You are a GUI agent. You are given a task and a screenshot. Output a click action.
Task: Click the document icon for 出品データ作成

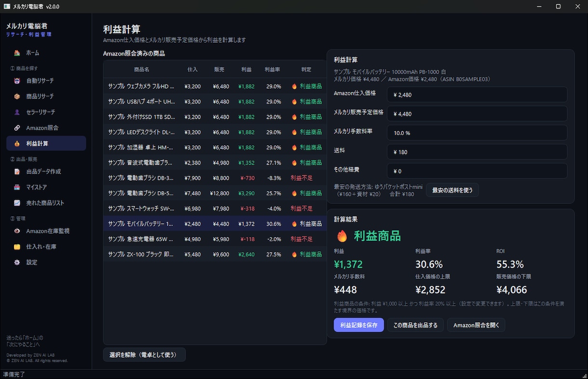coord(17,172)
